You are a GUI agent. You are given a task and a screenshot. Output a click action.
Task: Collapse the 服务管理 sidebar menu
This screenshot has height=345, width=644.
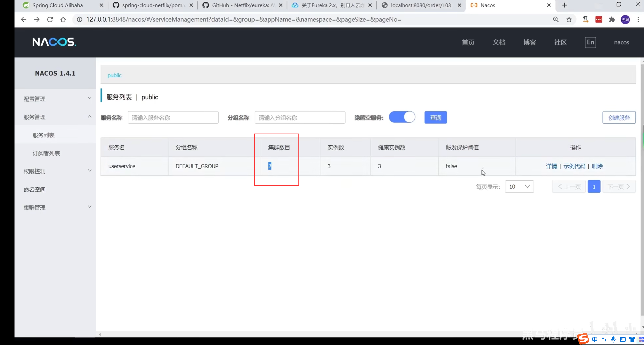57,117
